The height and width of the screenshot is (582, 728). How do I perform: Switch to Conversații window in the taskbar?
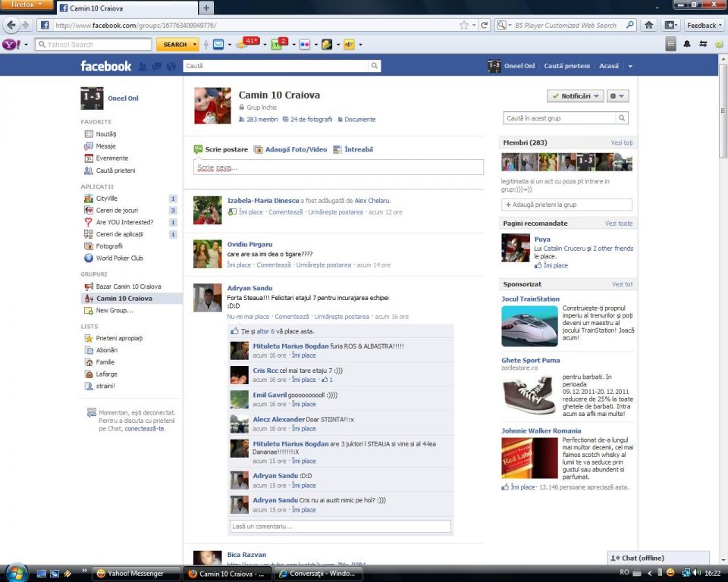[x=319, y=574]
